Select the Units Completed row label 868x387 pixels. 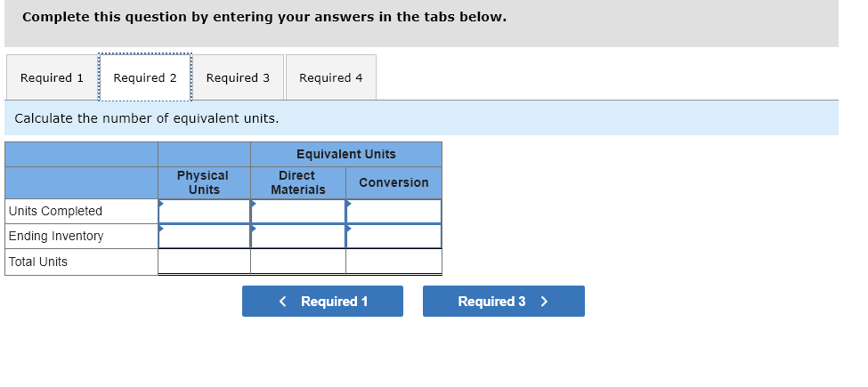(55, 211)
